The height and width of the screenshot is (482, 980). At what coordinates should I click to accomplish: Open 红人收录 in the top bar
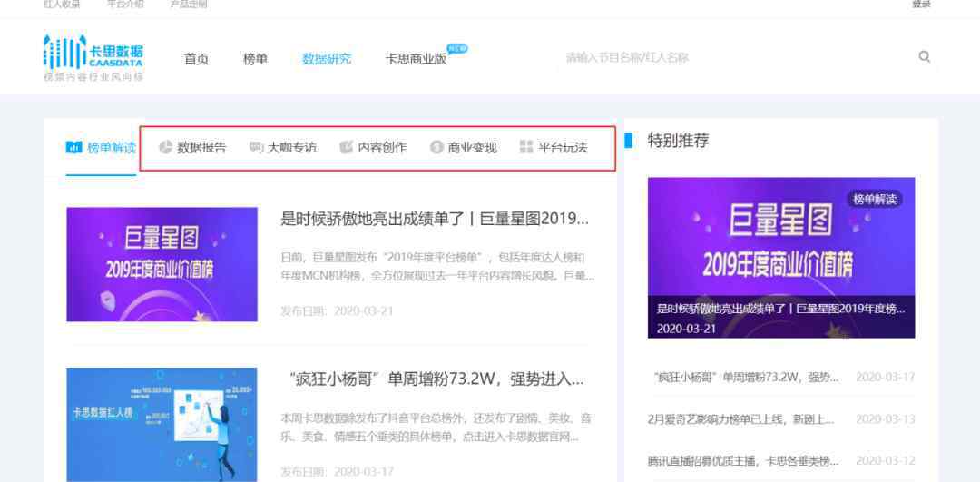62,4
